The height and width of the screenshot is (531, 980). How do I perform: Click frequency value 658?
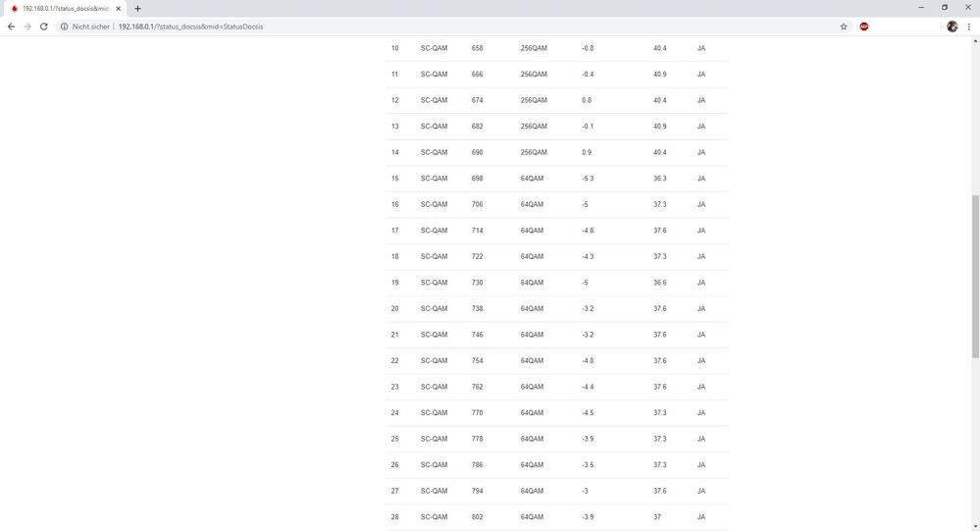(478, 48)
